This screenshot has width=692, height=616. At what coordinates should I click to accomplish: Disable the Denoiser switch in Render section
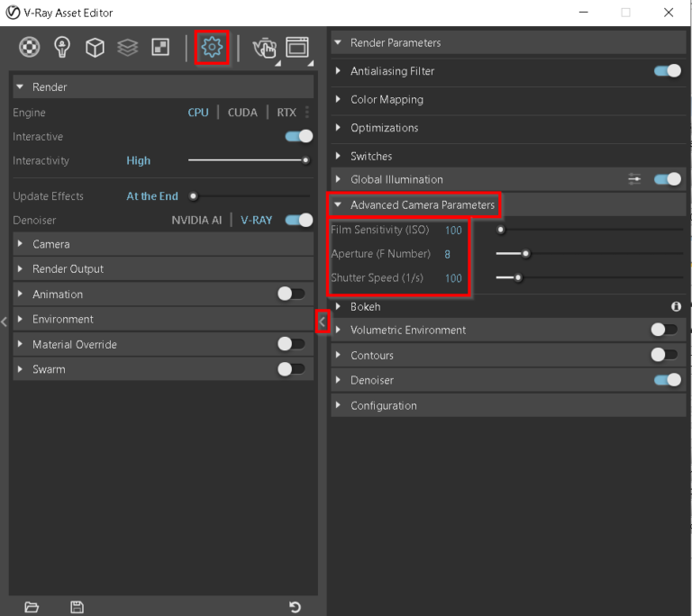pos(299,220)
